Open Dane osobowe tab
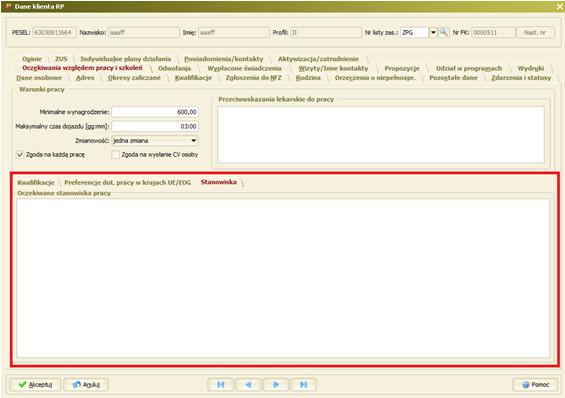Viewport: 565px width, 398px height. coord(39,77)
